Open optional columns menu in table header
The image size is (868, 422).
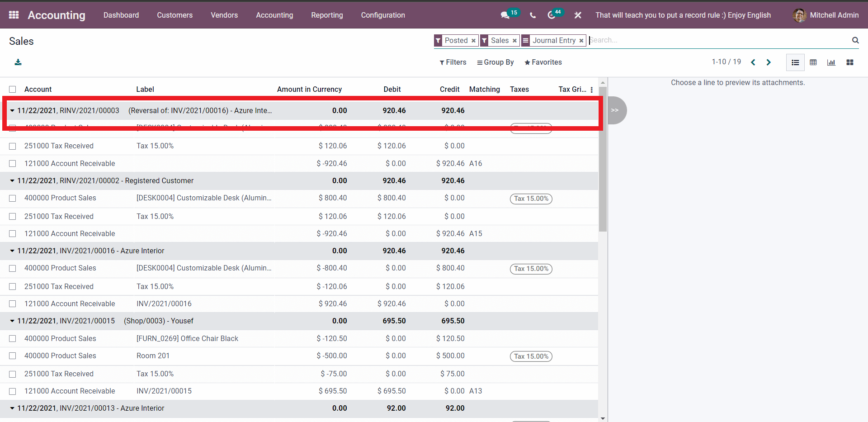click(592, 90)
